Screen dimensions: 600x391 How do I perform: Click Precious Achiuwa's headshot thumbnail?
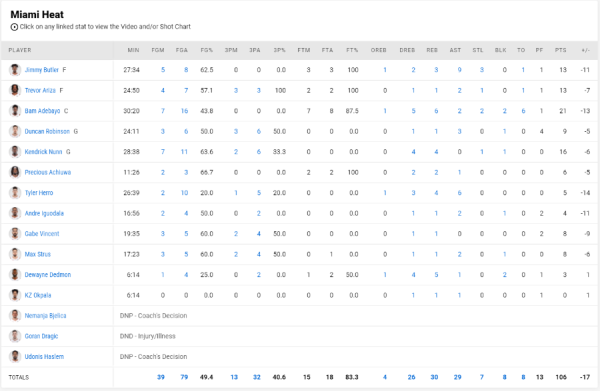pyautogui.click(x=15, y=172)
